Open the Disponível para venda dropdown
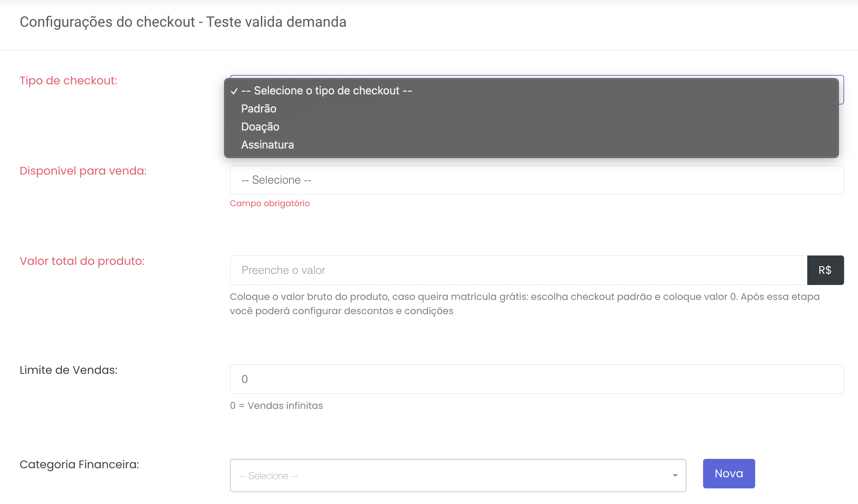This screenshot has width=858, height=504. [536, 180]
